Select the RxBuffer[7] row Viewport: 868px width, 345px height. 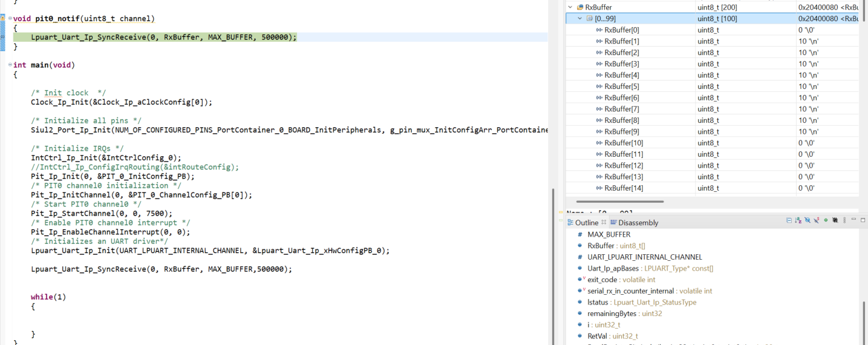(x=712, y=109)
